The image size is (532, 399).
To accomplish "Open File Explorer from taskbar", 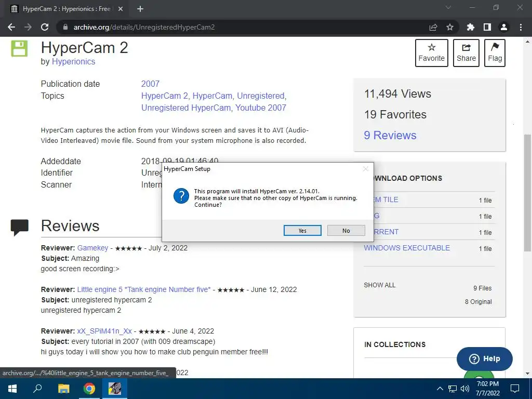I will pos(63,389).
